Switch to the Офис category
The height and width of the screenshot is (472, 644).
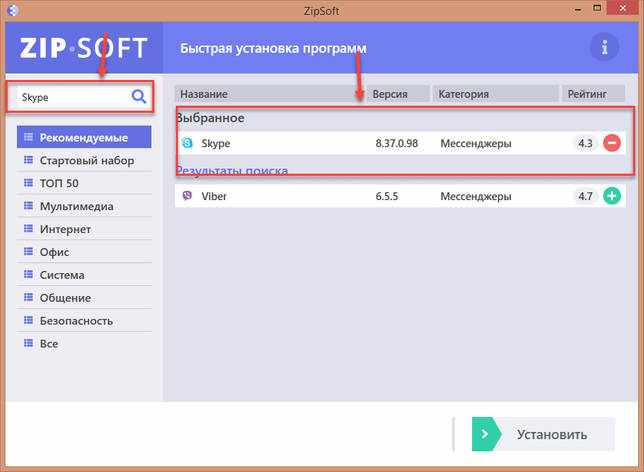(84, 252)
